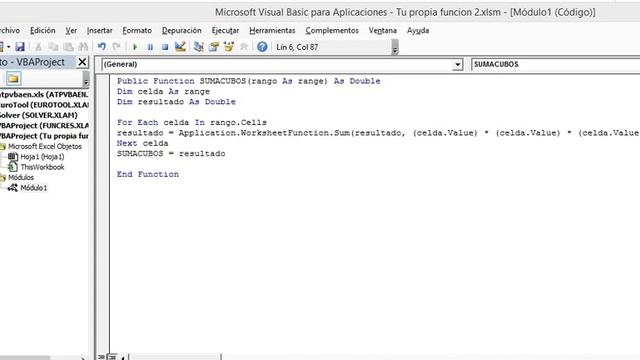The width and height of the screenshot is (640, 360).
Task: Open the Herramientas menu
Action: [272, 31]
